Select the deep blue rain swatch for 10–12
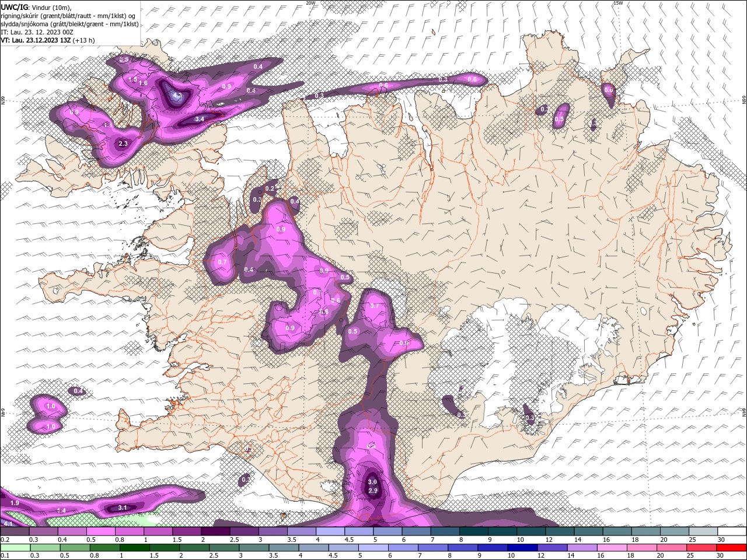This screenshot has width=747, height=560. pyautogui.click(x=522, y=547)
